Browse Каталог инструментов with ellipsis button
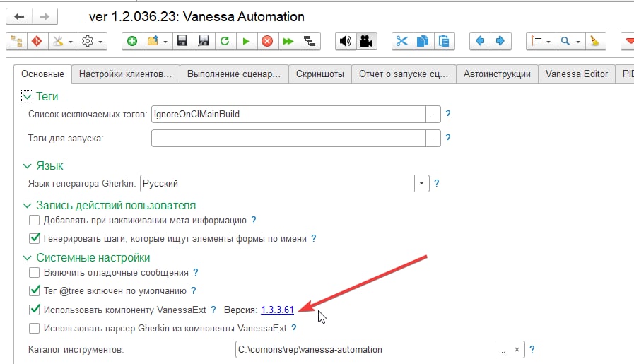Screen dimensions: 634x364 pos(503,349)
